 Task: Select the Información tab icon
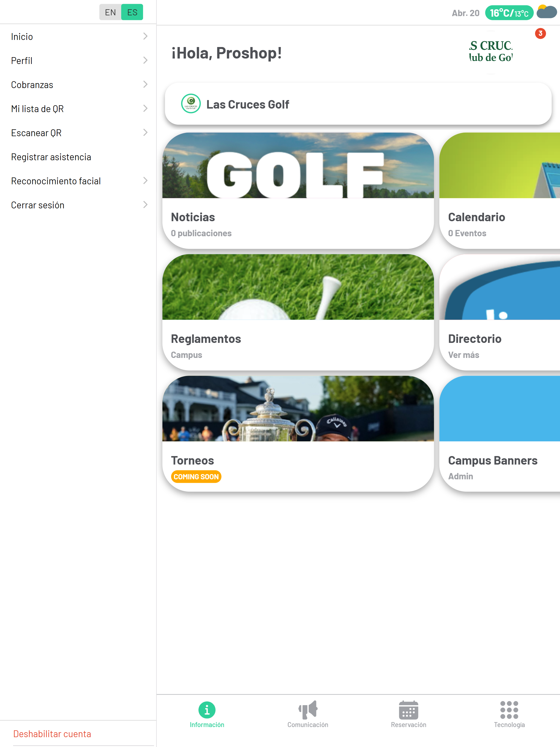[x=207, y=710]
